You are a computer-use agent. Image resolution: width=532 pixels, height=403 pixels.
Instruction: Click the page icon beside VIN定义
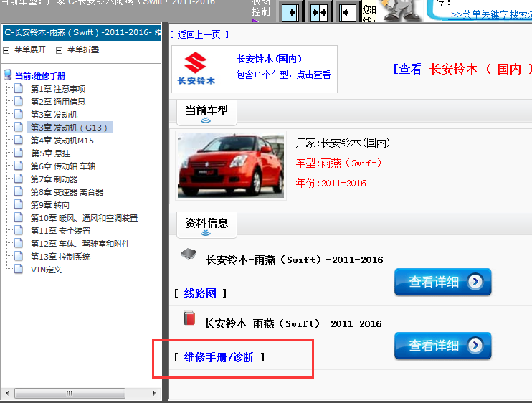point(19,270)
